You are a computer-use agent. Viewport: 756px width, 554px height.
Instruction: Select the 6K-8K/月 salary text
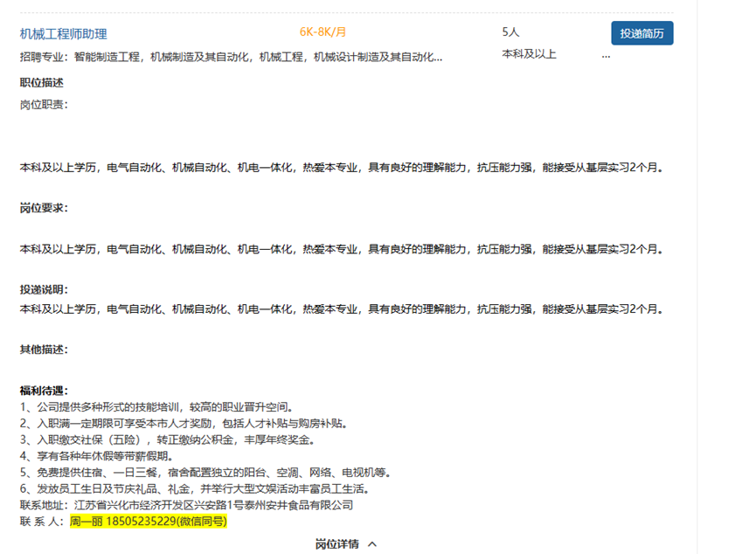323,31
